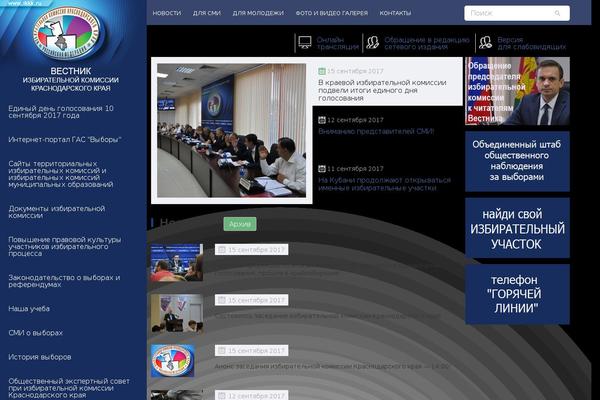Click the 12 сентября 2017 date in news list
Image resolution: width=600 pixels, height=400 pixels.
[x=256, y=395]
